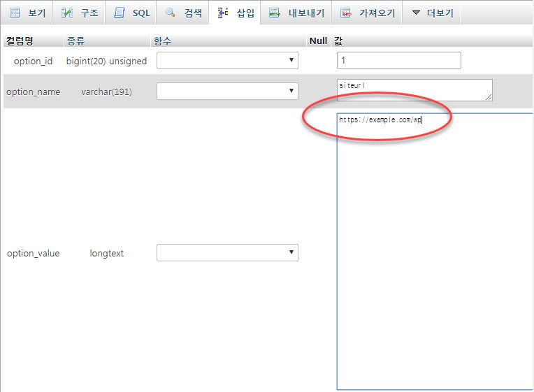The width and height of the screenshot is (534, 392).
Task: Expand the 더보기 menu
Action: click(431, 13)
